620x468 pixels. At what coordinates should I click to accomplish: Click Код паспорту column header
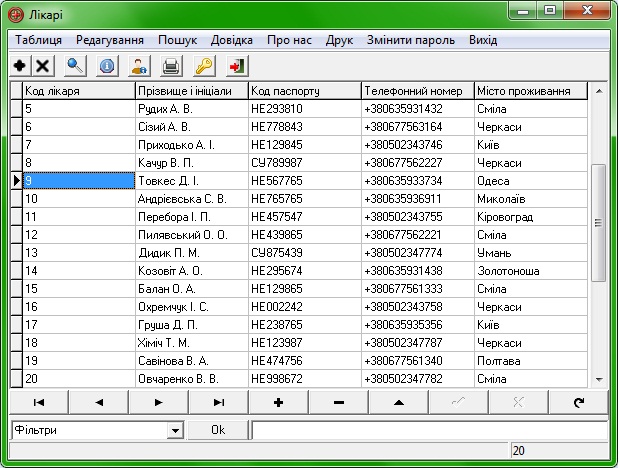coord(305,91)
